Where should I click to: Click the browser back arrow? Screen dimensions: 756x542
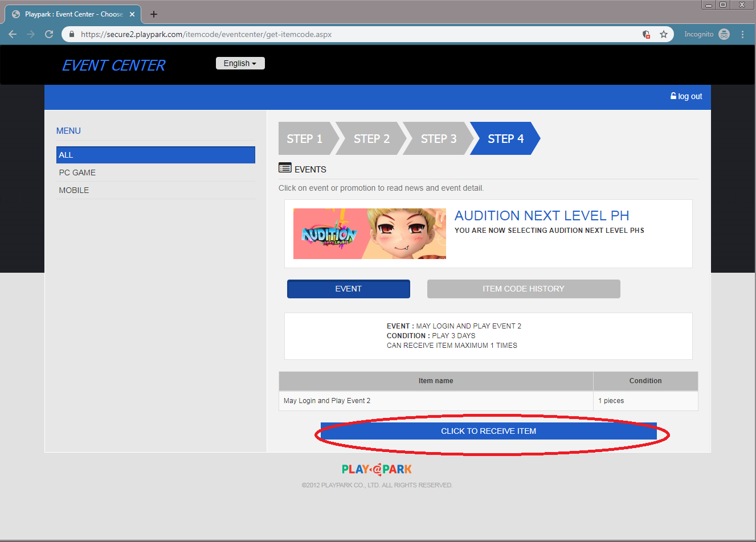tap(13, 34)
